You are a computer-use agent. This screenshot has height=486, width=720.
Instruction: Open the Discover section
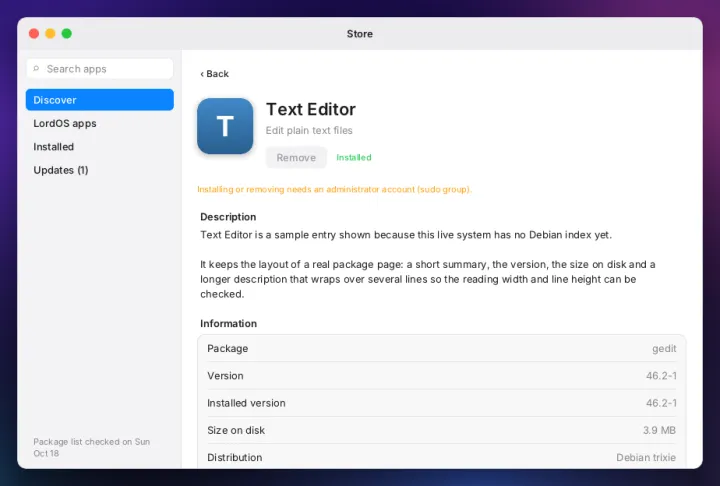click(100, 100)
